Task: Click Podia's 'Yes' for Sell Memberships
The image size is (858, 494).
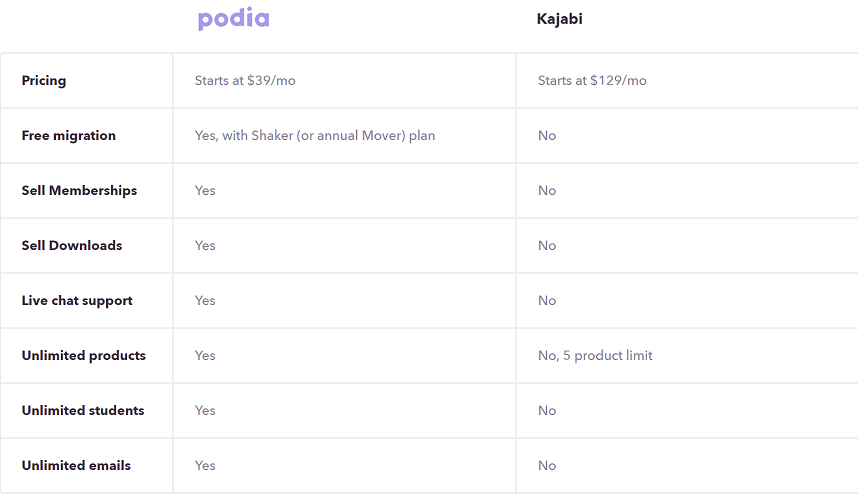Action: click(205, 191)
